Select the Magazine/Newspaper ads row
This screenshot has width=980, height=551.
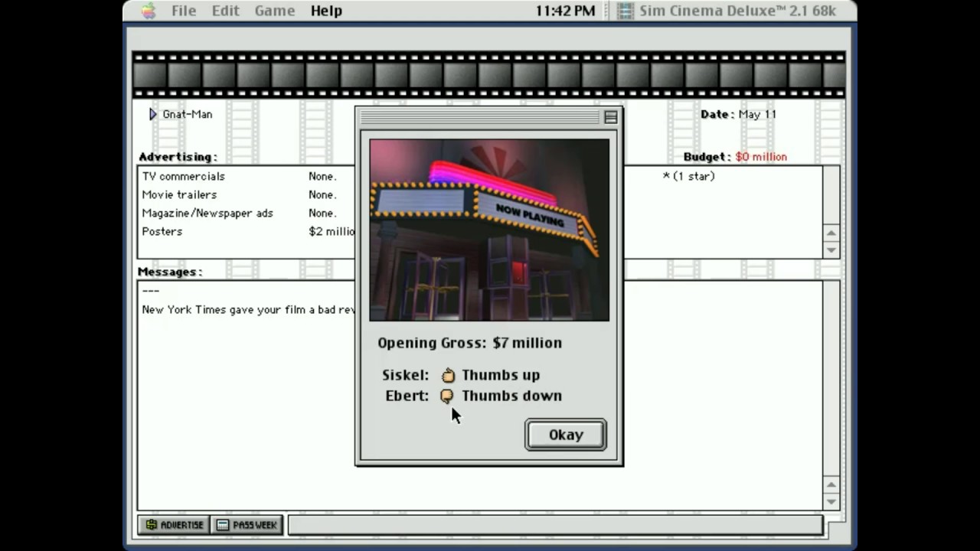pos(247,213)
